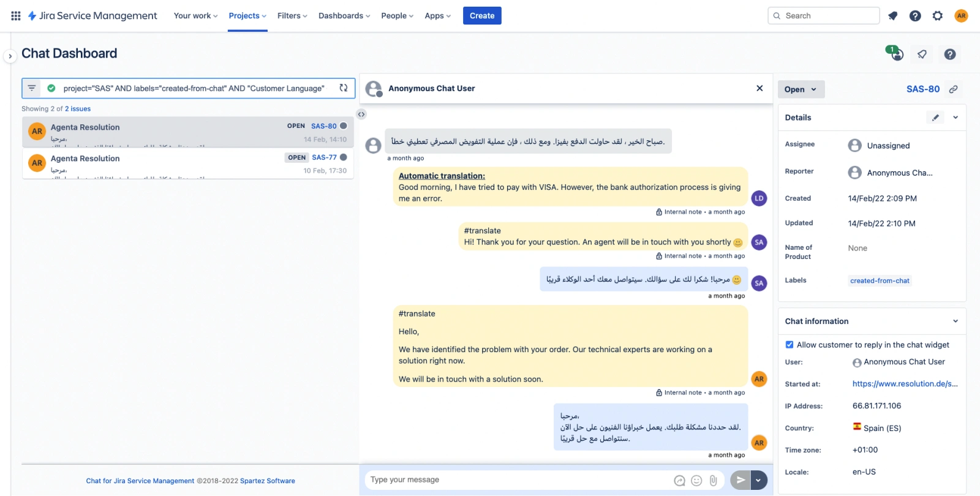The height and width of the screenshot is (496, 980).
Task: Click the Name of Product None value
Action: (858, 248)
